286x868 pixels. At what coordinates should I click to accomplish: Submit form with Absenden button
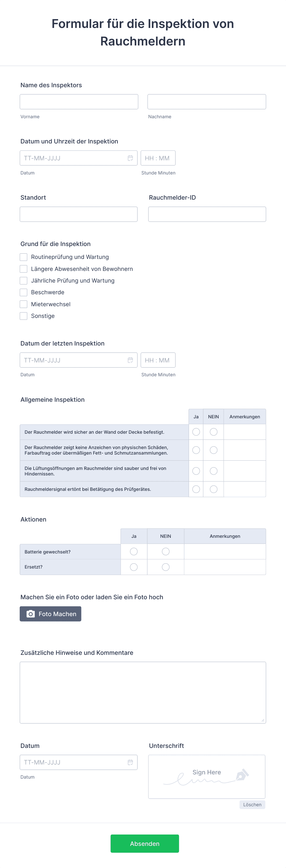(145, 843)
